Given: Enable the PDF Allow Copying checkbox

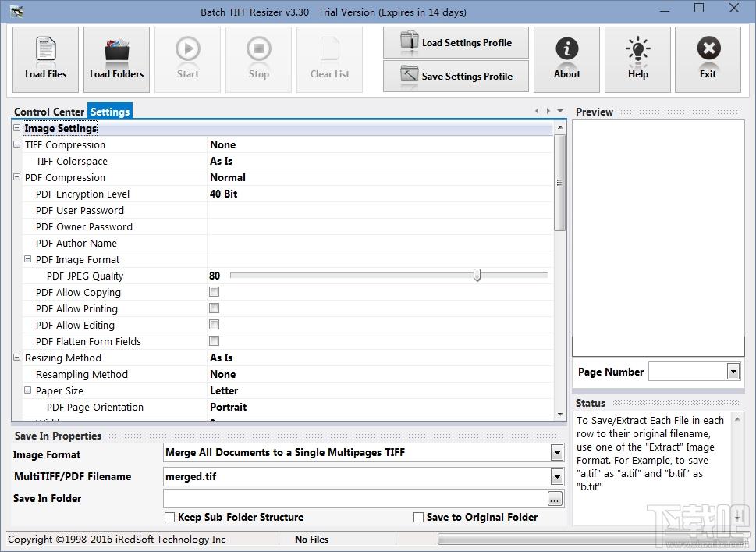Looking at the screenshot, I should pos(214,292).
